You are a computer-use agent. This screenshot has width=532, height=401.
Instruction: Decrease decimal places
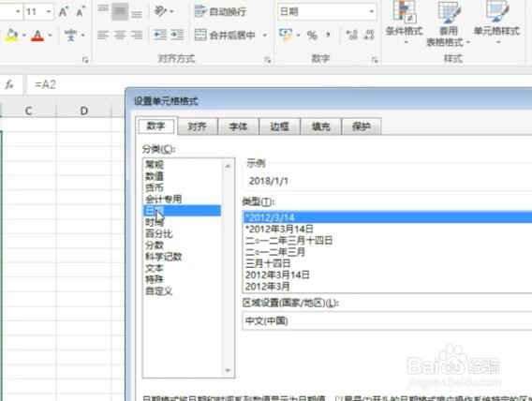point(368,35)
